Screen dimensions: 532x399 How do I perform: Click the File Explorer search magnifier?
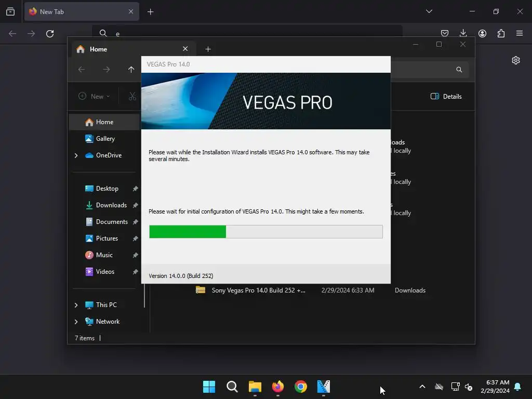[459, 70]
